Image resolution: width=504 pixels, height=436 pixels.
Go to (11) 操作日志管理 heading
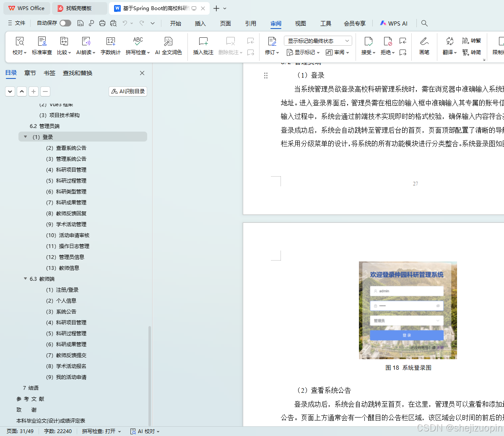68,246
